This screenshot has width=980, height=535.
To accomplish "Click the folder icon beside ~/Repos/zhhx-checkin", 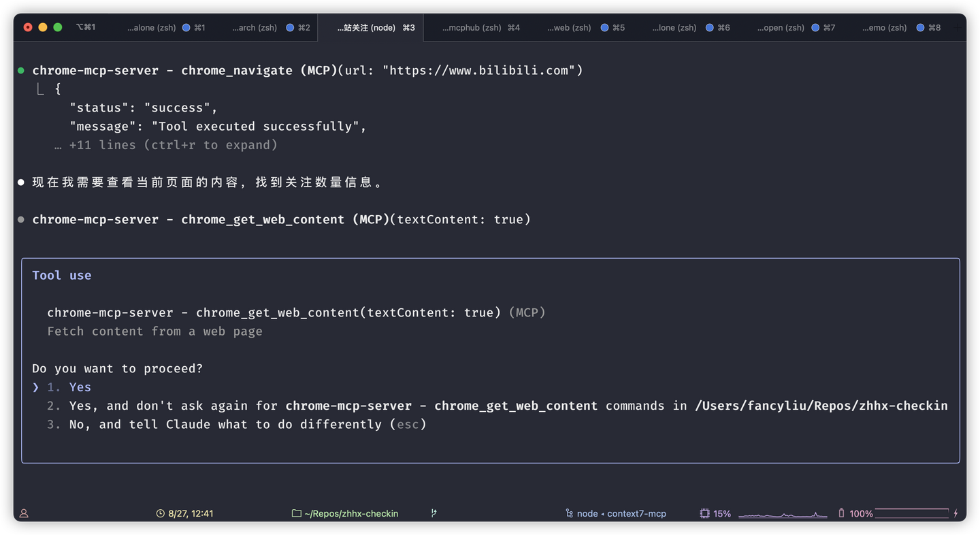I will pos(295,513).
